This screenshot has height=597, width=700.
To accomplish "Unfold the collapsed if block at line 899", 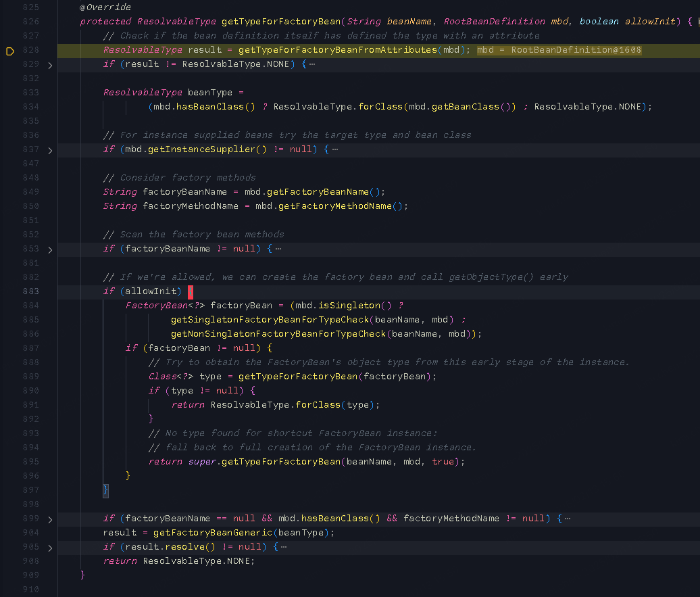I will [x=50, y=520].
